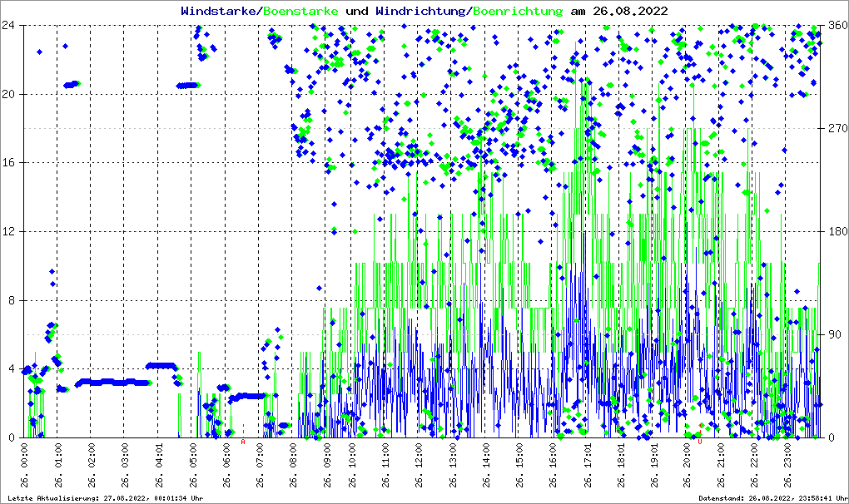Click the right axis label '180'

point(836,231)
